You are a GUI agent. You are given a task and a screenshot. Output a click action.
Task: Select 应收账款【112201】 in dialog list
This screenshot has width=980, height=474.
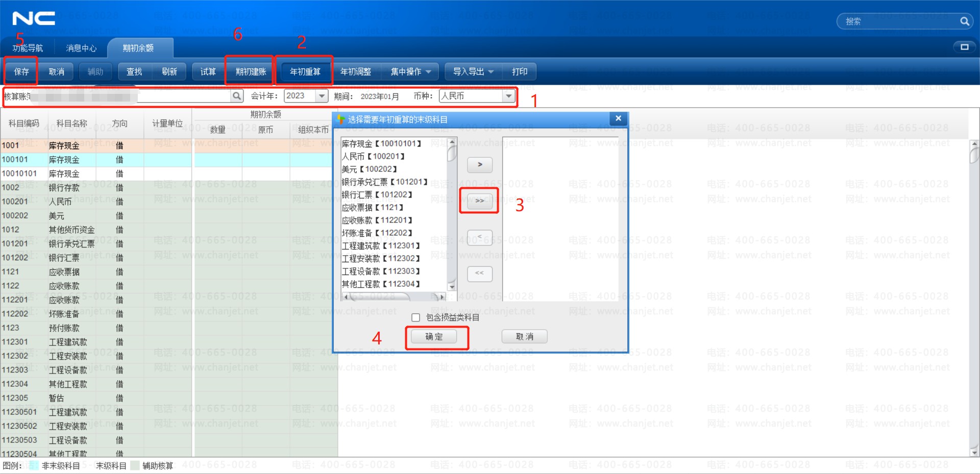point(377,220)
